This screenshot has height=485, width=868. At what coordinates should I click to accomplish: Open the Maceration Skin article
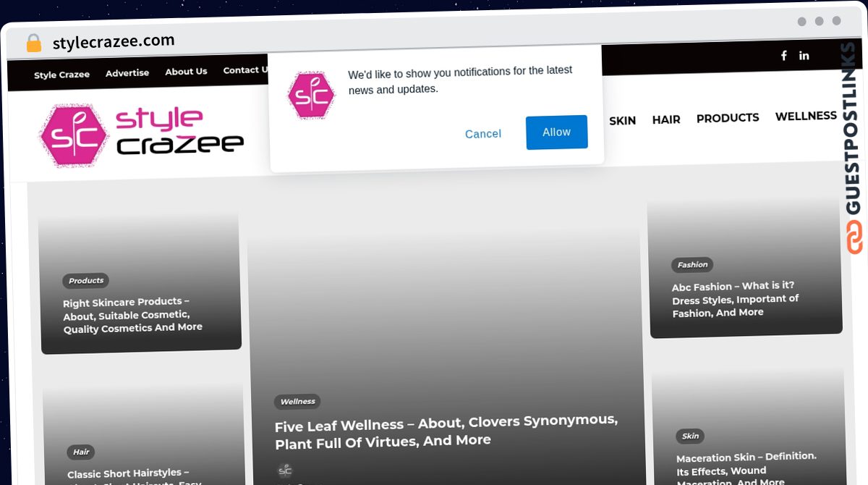(746, 469)
